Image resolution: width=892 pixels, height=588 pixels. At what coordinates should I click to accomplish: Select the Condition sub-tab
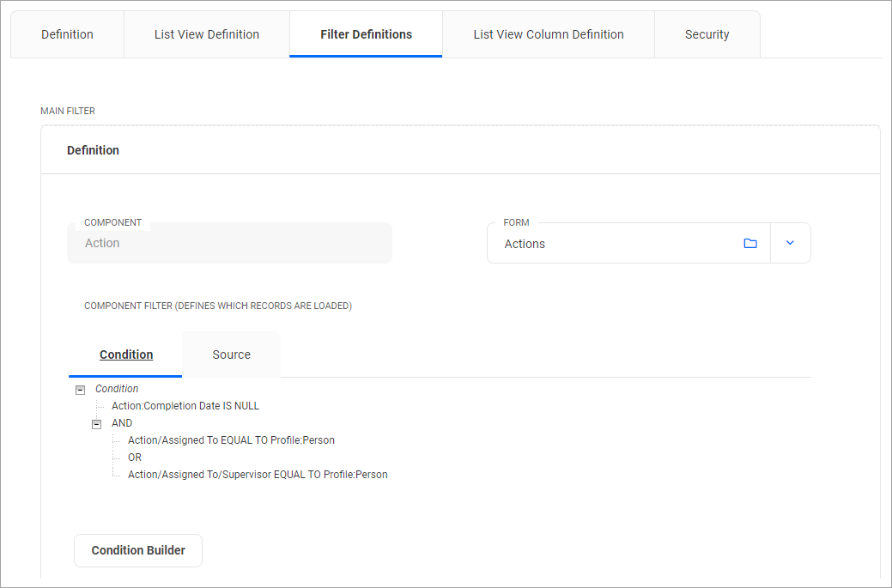126,355
